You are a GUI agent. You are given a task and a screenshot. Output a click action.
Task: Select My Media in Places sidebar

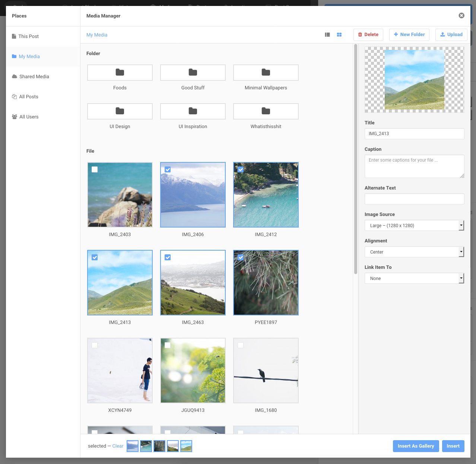point(43,57)
